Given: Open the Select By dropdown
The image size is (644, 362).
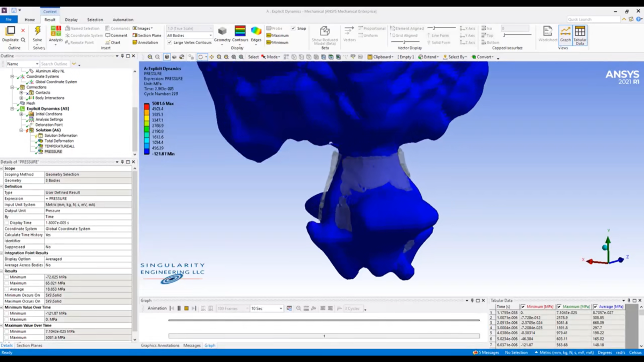Looking at the screenshot, I should (455, 57).
